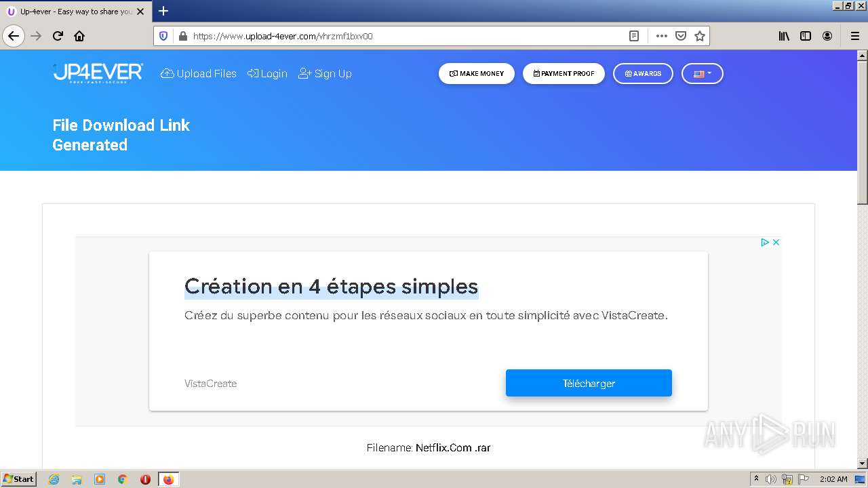Open volume control in system tray
The width and height of the screenshot is (868, 488).
pos(771,479)
